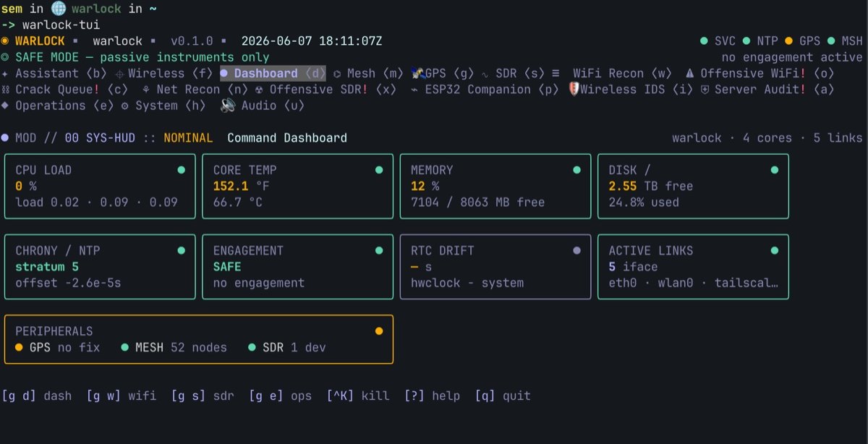Click the timestamp 2026-06-07 18:11:07Z
868x444 pixels.
311,41
